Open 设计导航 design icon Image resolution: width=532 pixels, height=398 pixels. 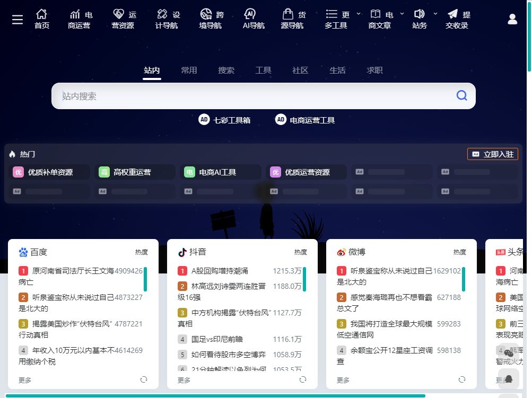pos(162,14)
